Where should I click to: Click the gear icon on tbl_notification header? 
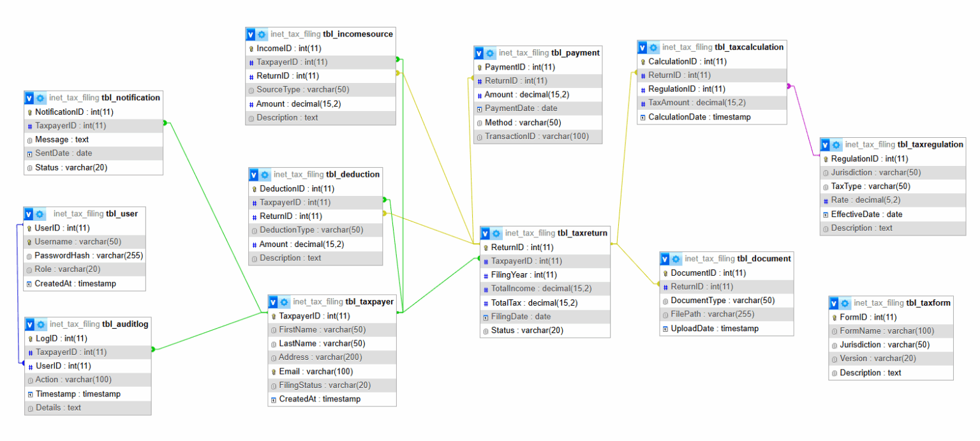click(40, 98)
